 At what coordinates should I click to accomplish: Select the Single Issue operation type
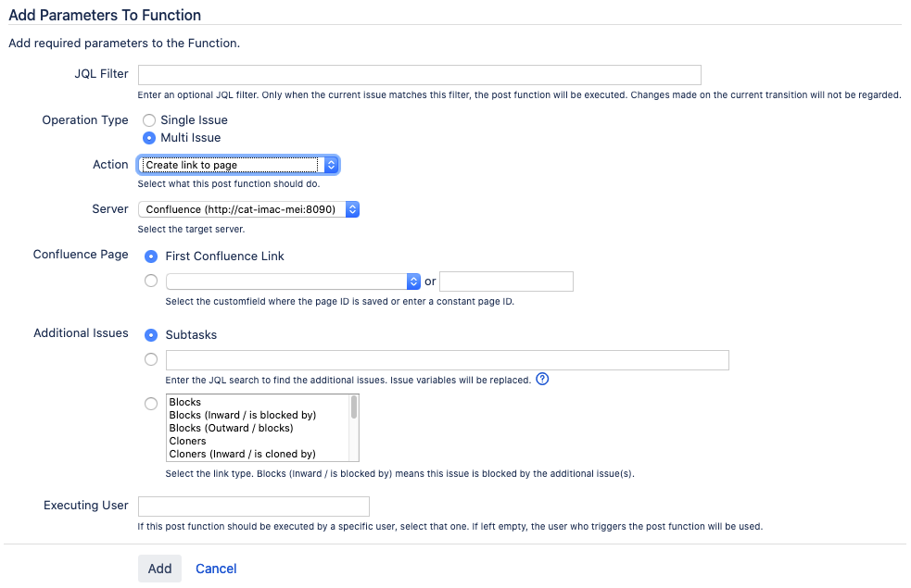point(149,120)
